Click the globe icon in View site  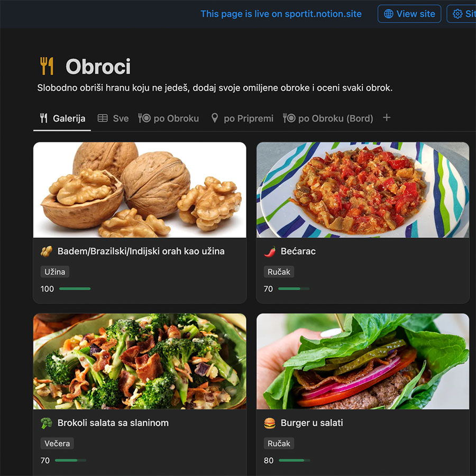pos(388,14)
